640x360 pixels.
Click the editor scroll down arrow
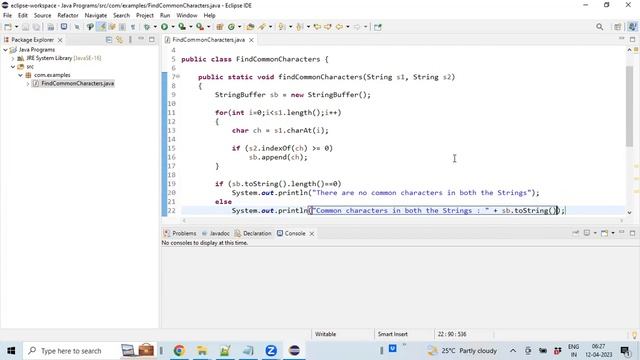tap(629, 212)
